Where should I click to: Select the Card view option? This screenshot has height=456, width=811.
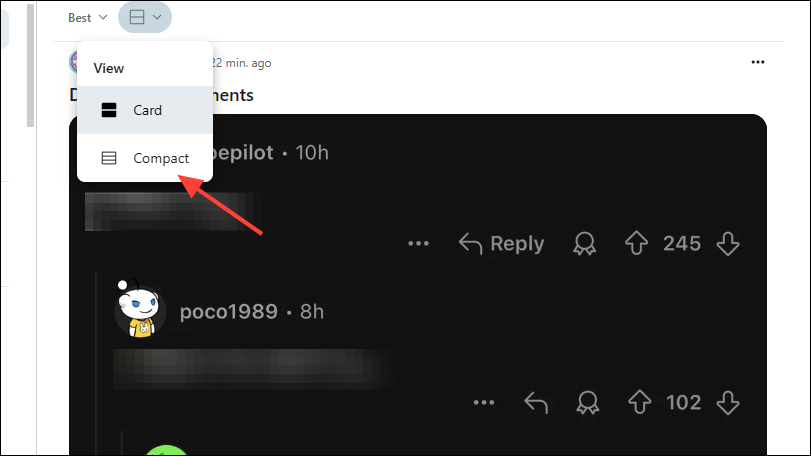pyautogui.click(x=145, y=110)
